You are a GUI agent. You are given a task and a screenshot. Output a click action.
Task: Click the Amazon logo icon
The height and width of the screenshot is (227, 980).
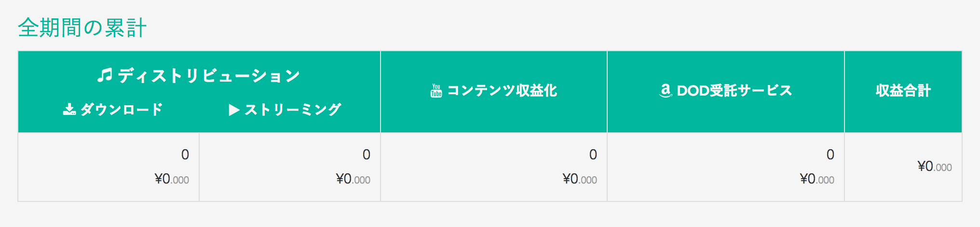pos(666,90)
